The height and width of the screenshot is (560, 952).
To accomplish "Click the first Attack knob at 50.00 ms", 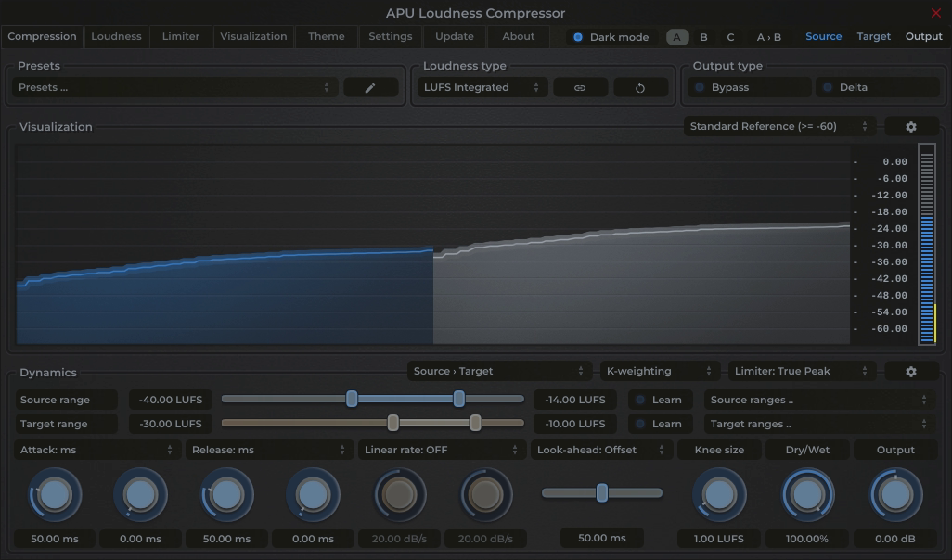I will (x=55, y=495).
